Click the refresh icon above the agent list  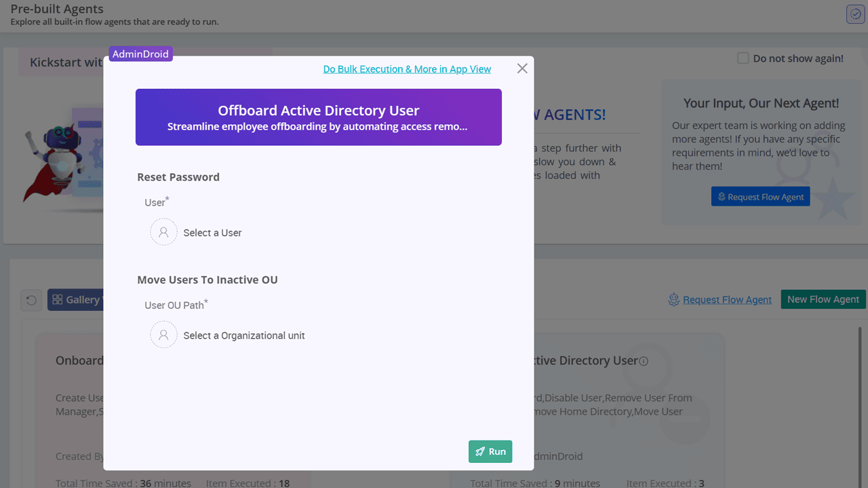click(x=31, y=299)
